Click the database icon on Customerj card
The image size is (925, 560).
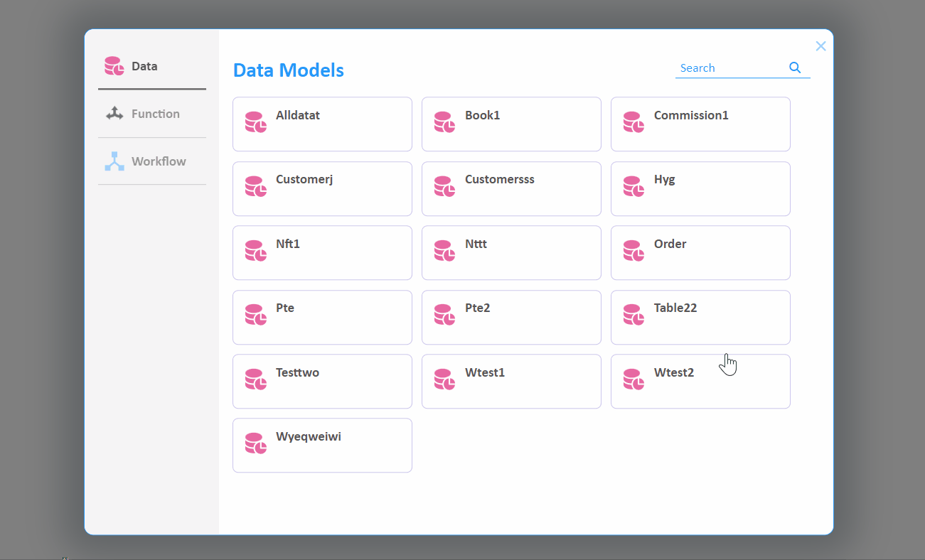tap(256, 186)
